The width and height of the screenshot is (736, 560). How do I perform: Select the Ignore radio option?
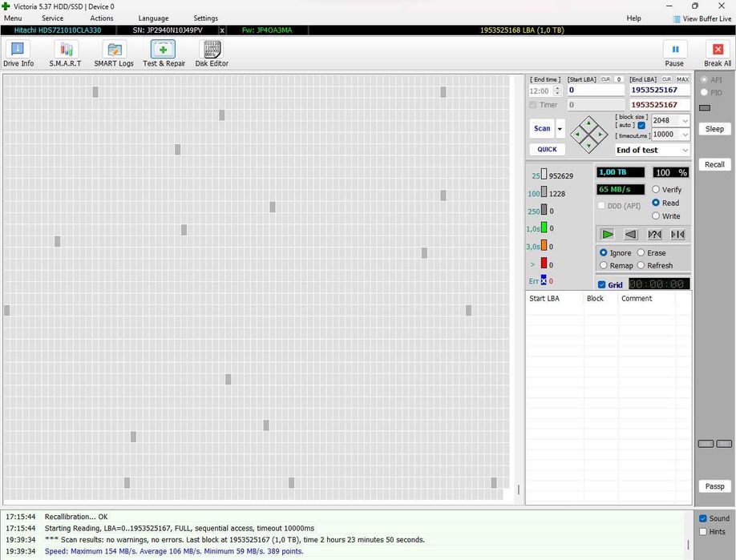[x=604, y=252]
